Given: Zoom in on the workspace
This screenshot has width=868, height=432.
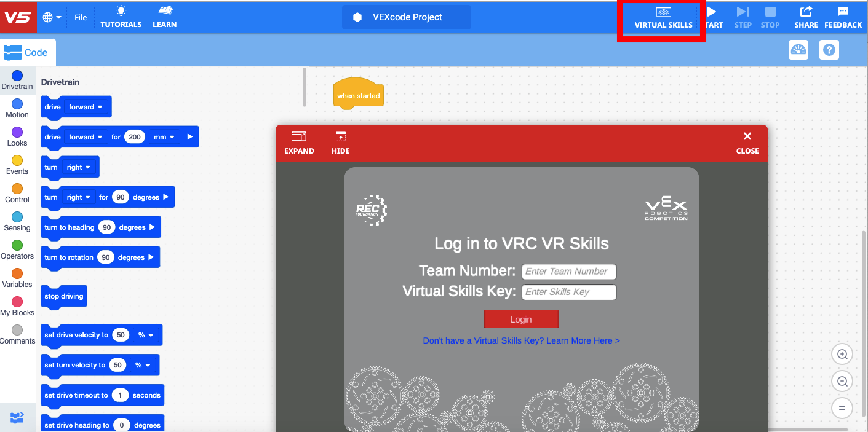Looking at the screenshot, I should (842, 354).
